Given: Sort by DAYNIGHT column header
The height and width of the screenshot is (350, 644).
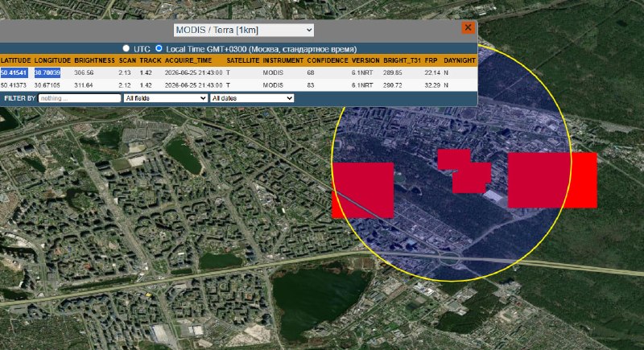Looking at the screenshot, I should (460, 60).
